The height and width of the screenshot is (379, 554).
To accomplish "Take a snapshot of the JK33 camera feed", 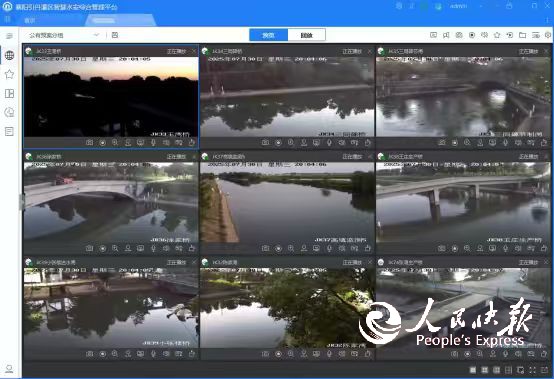I will [89, 143].
